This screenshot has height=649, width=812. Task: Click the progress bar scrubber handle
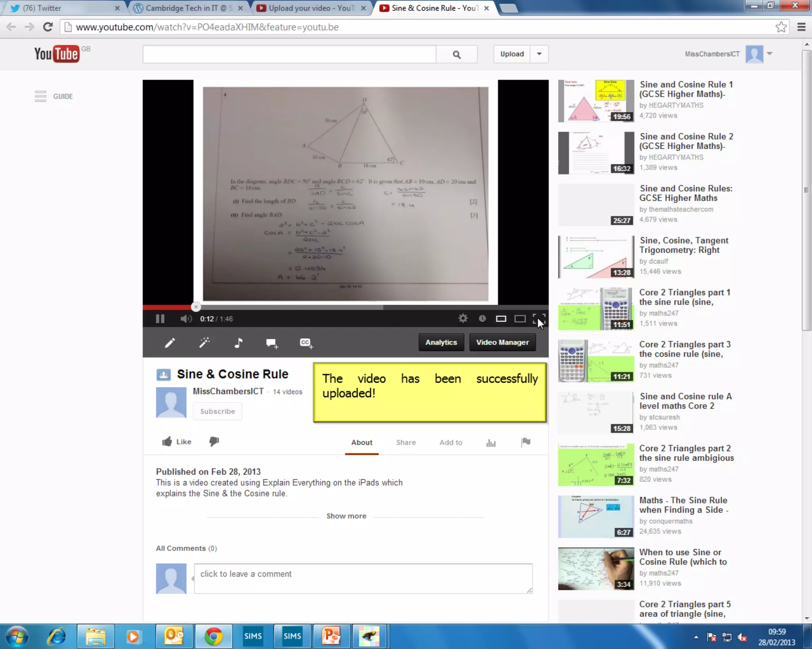(x=195, y=307)
